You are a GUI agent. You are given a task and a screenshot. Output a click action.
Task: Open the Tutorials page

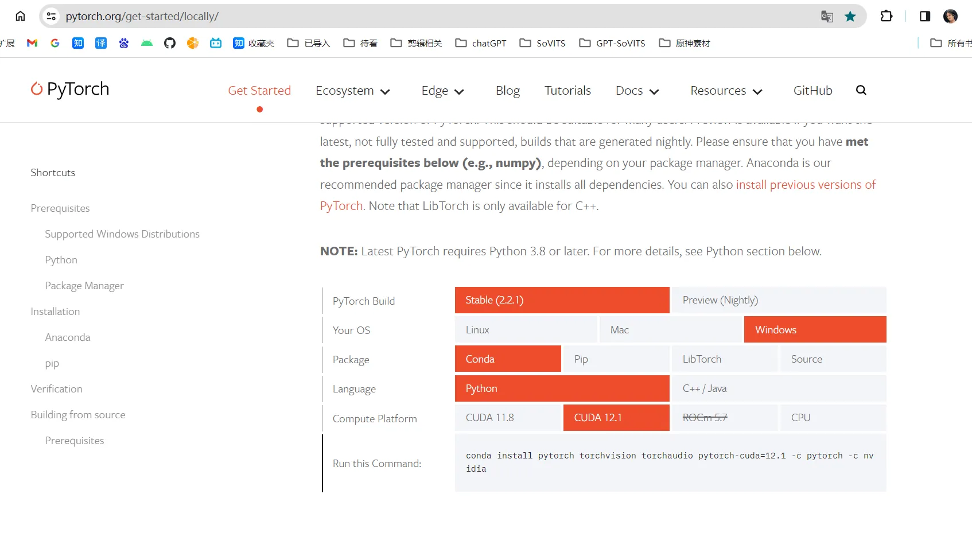[567, 91]
